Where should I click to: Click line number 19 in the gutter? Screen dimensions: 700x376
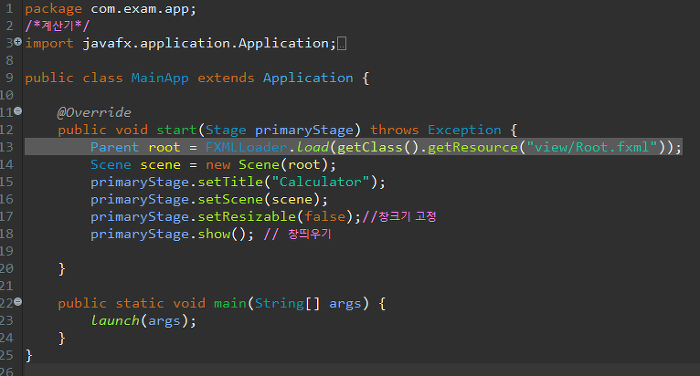pos(7,251)
